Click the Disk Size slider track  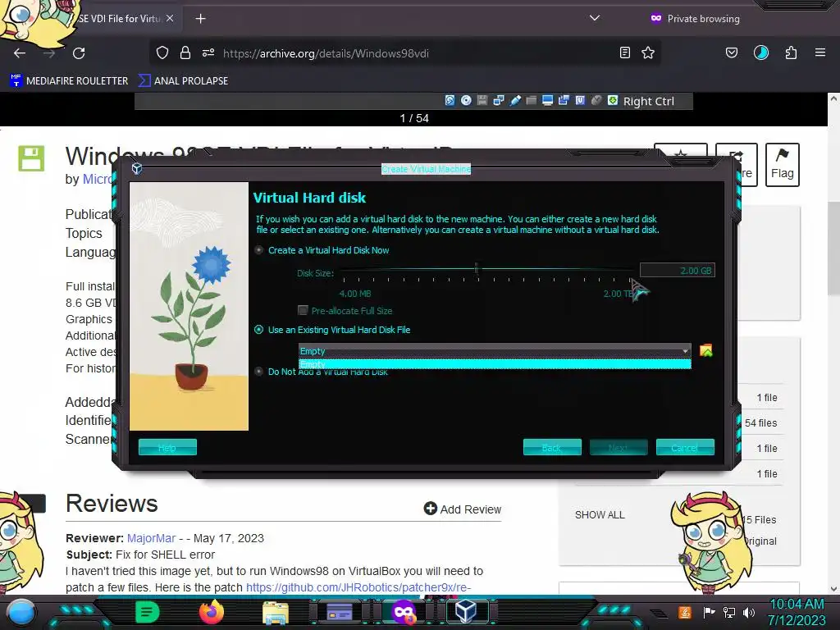tap(486, 269)
